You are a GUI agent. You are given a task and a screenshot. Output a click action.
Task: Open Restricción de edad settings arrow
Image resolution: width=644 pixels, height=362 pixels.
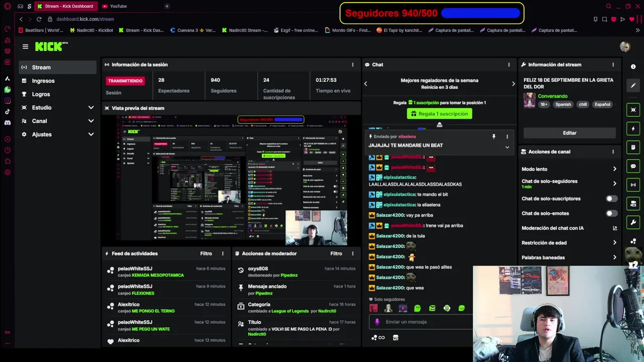[614, 243]
